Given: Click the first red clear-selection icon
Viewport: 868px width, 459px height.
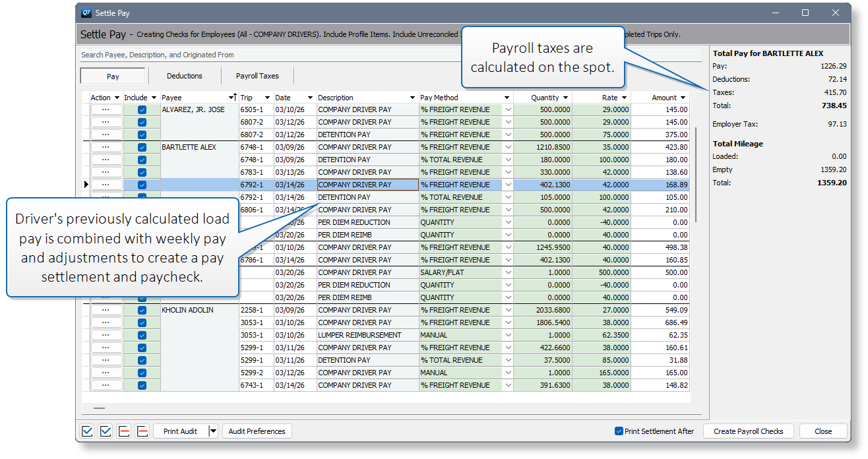Looking at the screenshot, I should click(124, 431).
